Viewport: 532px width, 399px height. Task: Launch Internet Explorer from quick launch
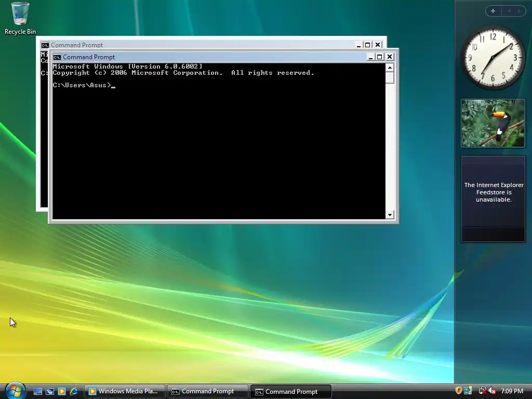(x=74, y=391)
